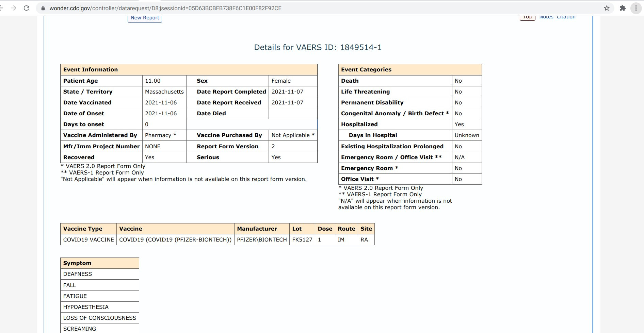The height and width of the screenshot is (333, 644).
Task: Select the FALL symptom row
Action: [x=100, y=285]
